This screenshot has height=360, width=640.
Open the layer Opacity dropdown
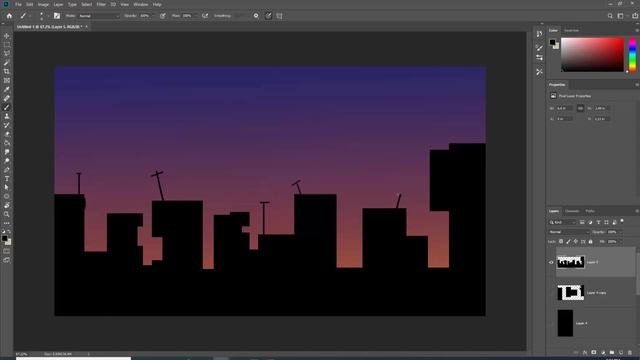(x=621, y=232)
